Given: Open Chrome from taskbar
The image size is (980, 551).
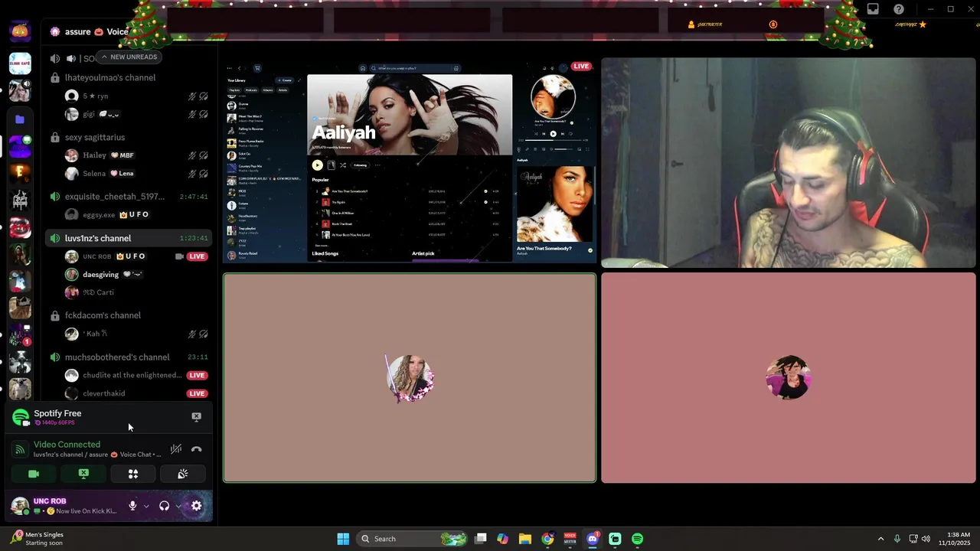Looking at the screenshot, I should (x=547, y=539).
